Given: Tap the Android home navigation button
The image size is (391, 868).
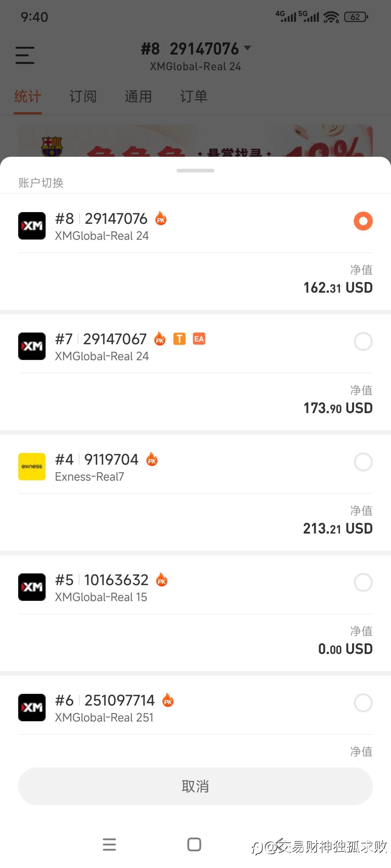Looking at the screenshot, I should coord(194,844).
